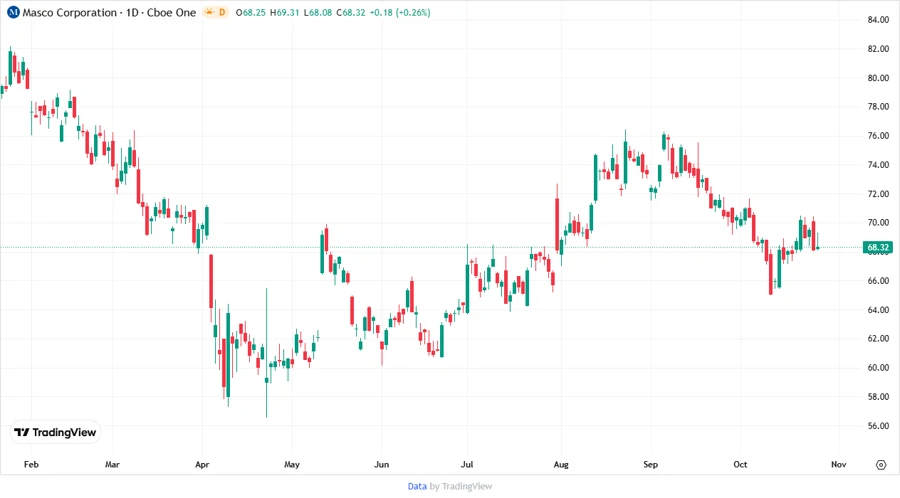Click the 60.00 price axis label
This screenshot has height=498, width=900.
878,368
